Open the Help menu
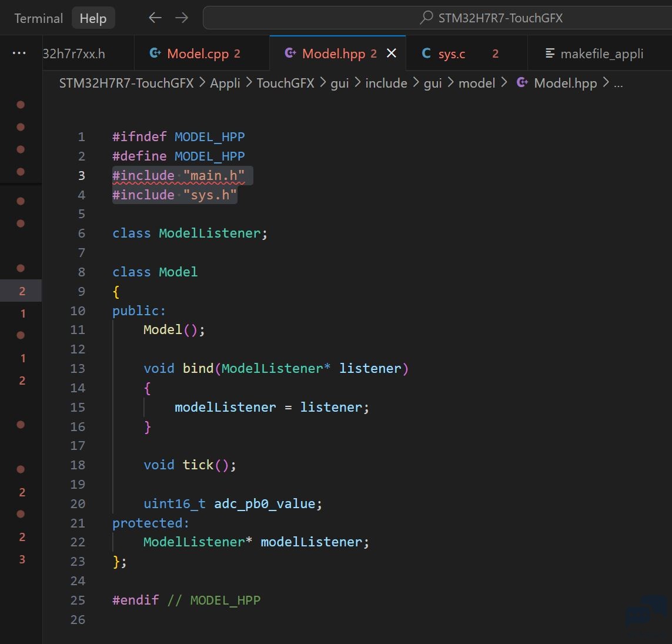 click(x=93, y=18)
